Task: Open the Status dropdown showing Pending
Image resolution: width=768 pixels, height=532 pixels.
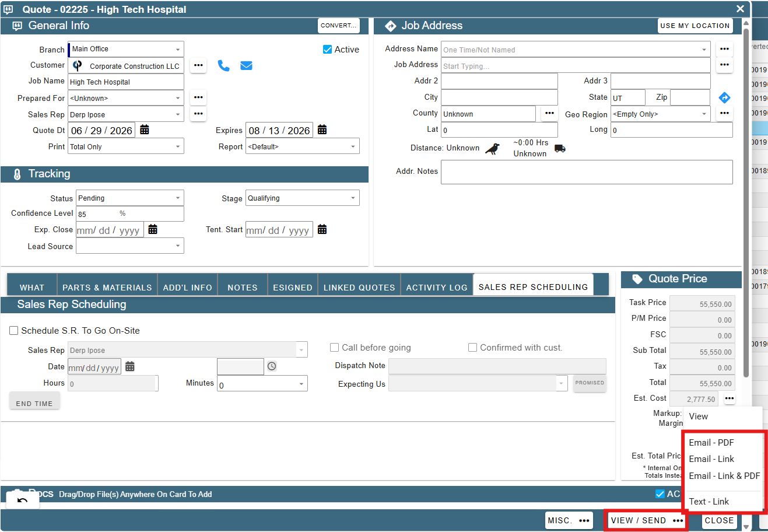Action: coord(130,198)
